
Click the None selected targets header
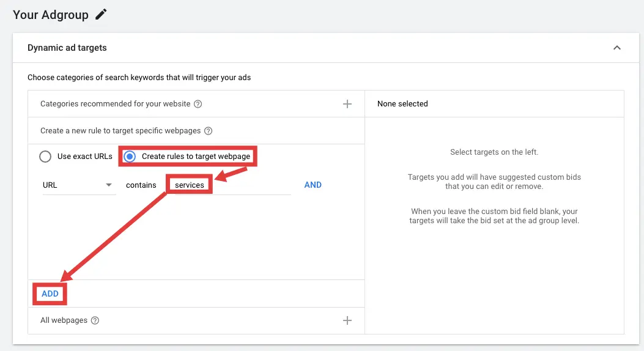coord(402,104)
